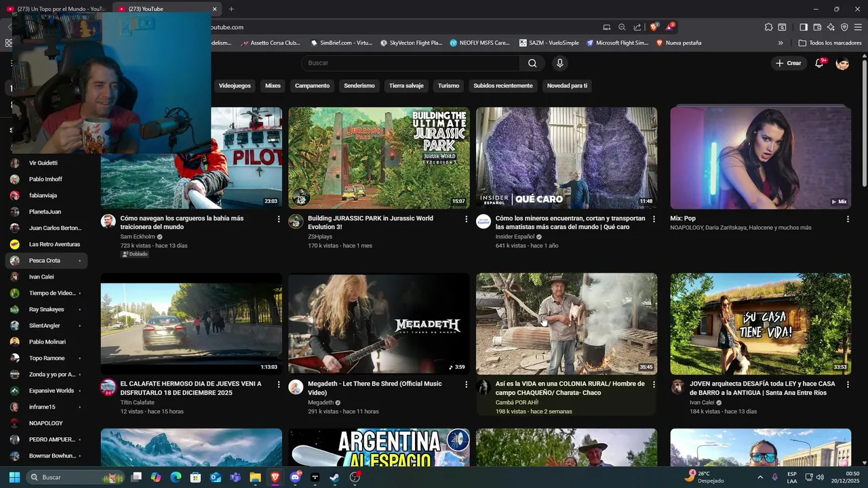Open Ray Snakeyes subscription channel
868x488 pixels.
tap(46, 309)
